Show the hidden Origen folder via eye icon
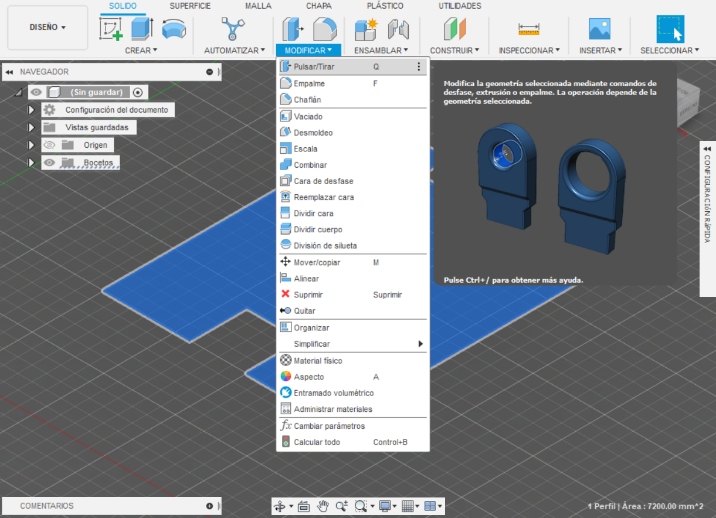Screen dimensions: 716x518 (x=49, y=145)
